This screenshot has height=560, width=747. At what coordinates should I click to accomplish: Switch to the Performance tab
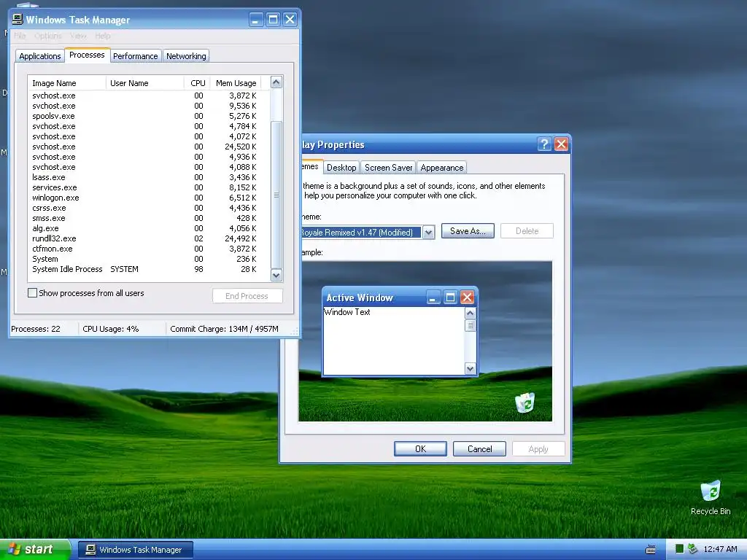[x=135, y=56]
